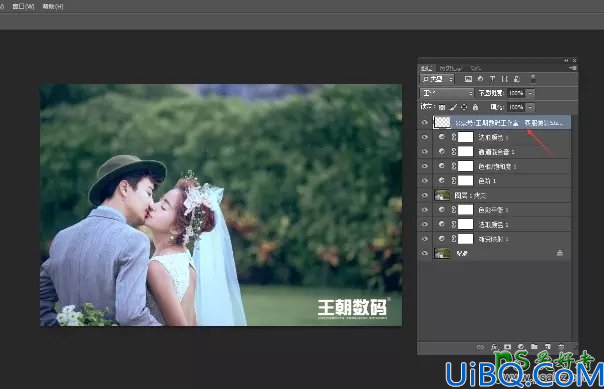Select the Gradient Map 1 layer name
The width and height of the screenshot is (605, 389).
tap(493, 239)
